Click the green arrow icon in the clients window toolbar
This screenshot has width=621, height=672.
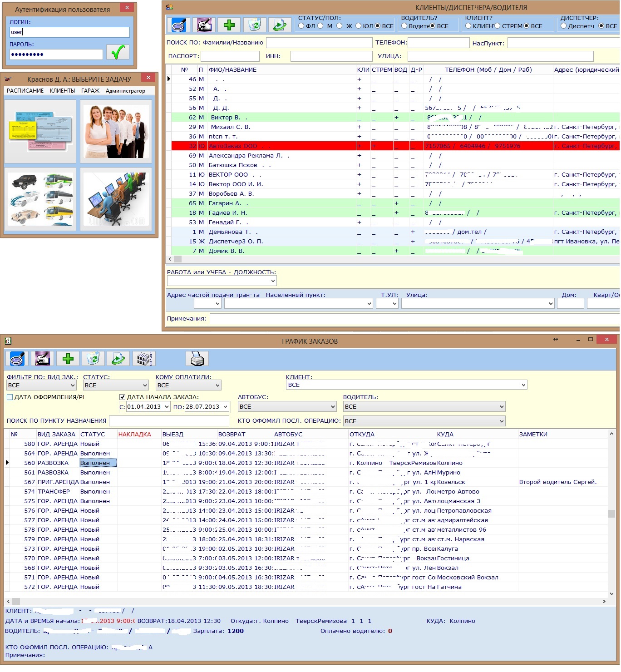click(x=280, y=25)
